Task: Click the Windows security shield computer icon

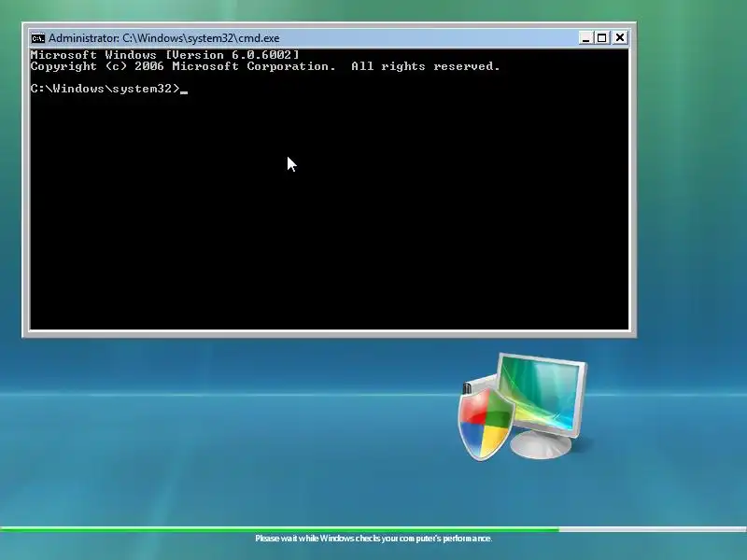Action: pyautogui.click(x=522, y=407)
